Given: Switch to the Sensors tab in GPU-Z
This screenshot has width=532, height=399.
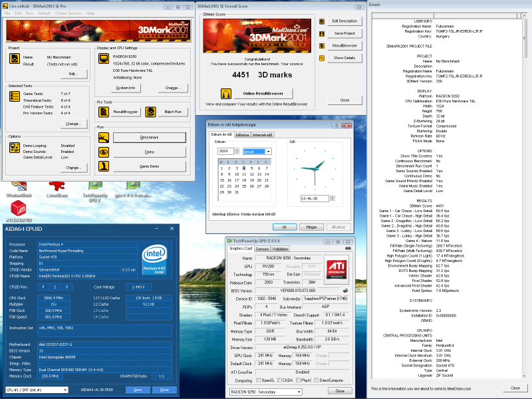Looking at the screenshot, I should pos(262,249).
